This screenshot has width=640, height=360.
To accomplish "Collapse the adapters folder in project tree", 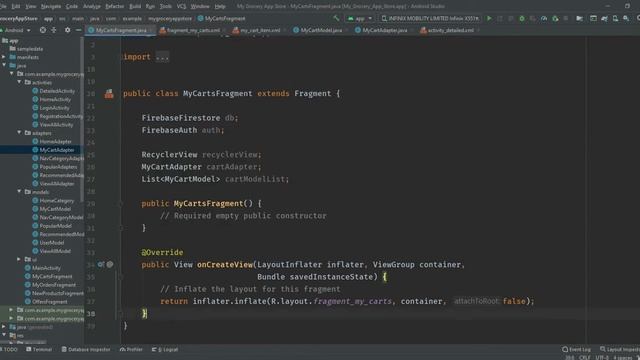I will (19, 133).
